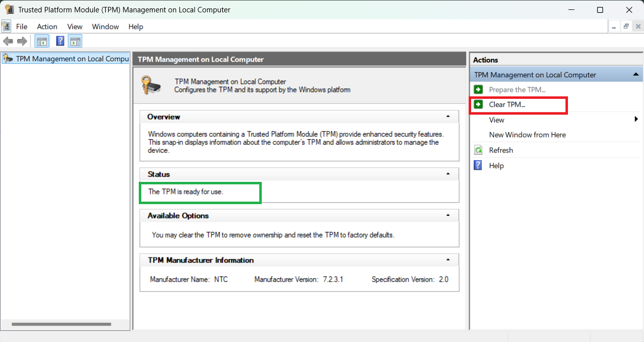Click the green Clear TPM arrow icon
This screenshot has width=644, height=342.
[478, 104]
